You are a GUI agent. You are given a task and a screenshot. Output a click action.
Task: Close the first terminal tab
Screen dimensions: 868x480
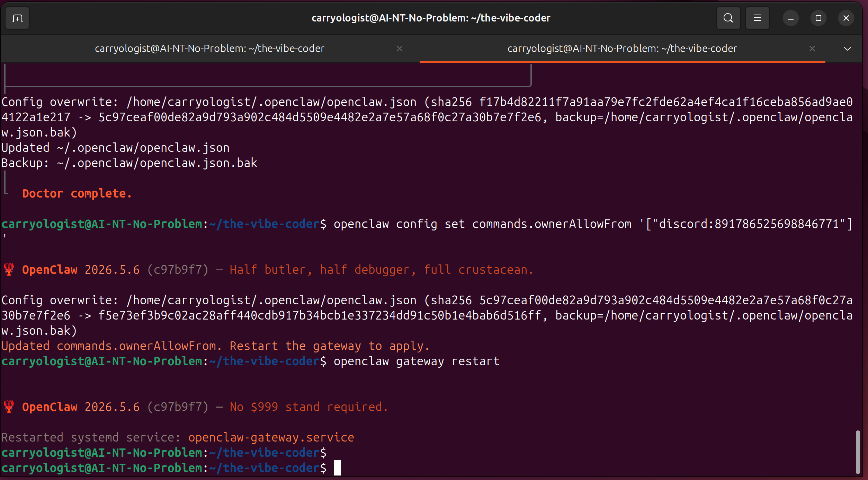coord(399,49)
